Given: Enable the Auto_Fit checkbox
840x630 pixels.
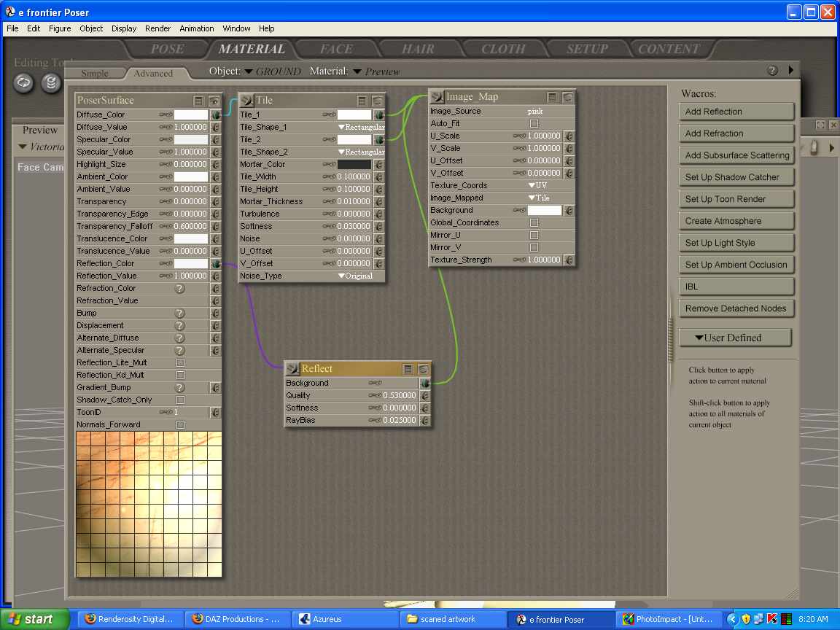Looking at the screenshot, I should click(534, 124).
